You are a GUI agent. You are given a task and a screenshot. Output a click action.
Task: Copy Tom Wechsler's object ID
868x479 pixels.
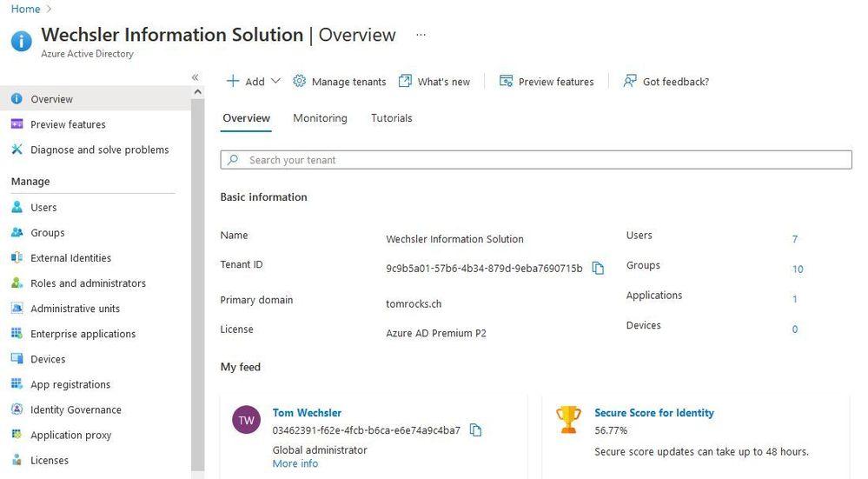click(475, 430)
